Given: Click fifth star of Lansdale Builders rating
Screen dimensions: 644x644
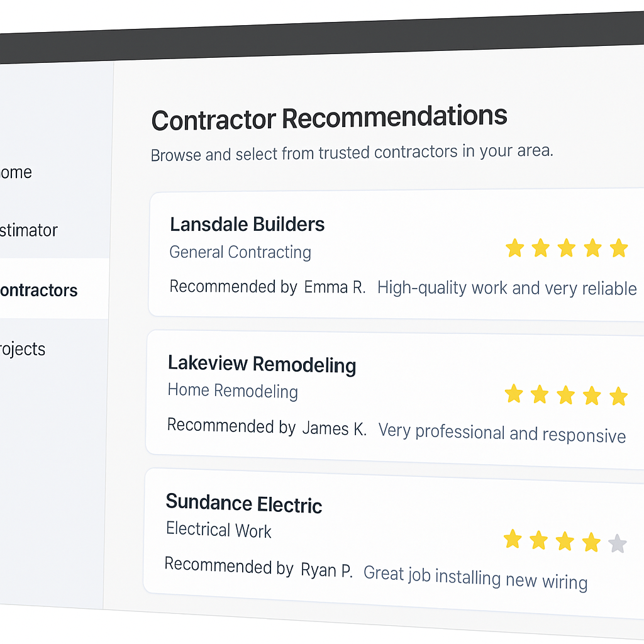Looking at the screenshot, I should 619,248.
